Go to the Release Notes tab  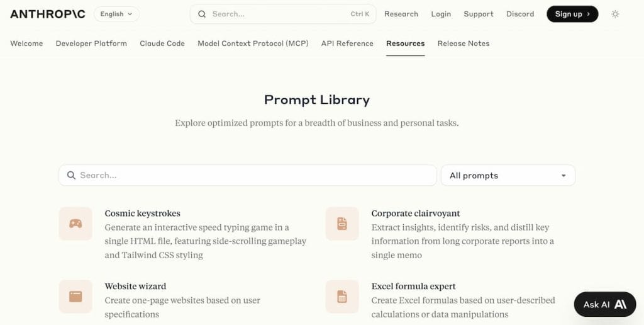(464, 43)
